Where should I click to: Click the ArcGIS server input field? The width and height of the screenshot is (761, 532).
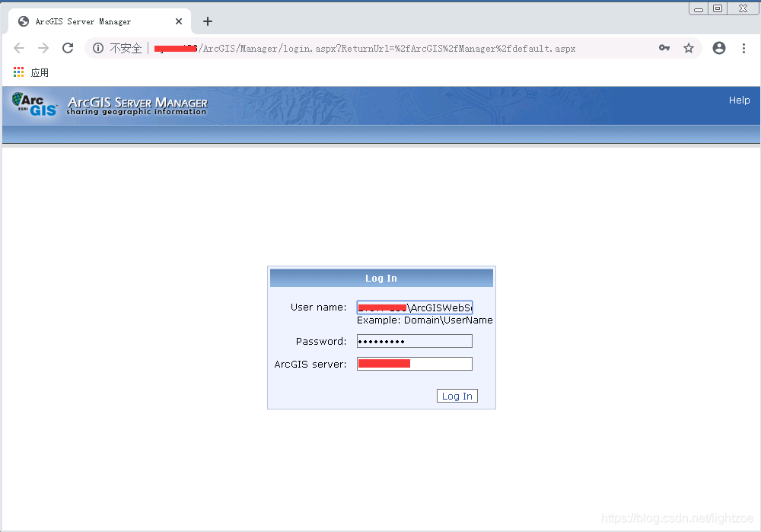click(415, 364)
